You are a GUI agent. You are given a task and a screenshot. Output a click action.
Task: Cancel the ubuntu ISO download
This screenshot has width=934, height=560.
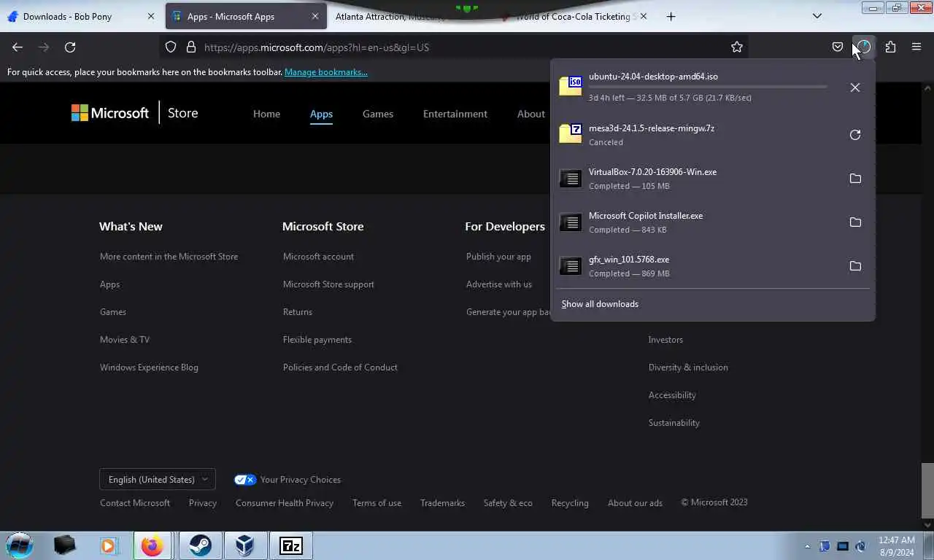(855, 87)
